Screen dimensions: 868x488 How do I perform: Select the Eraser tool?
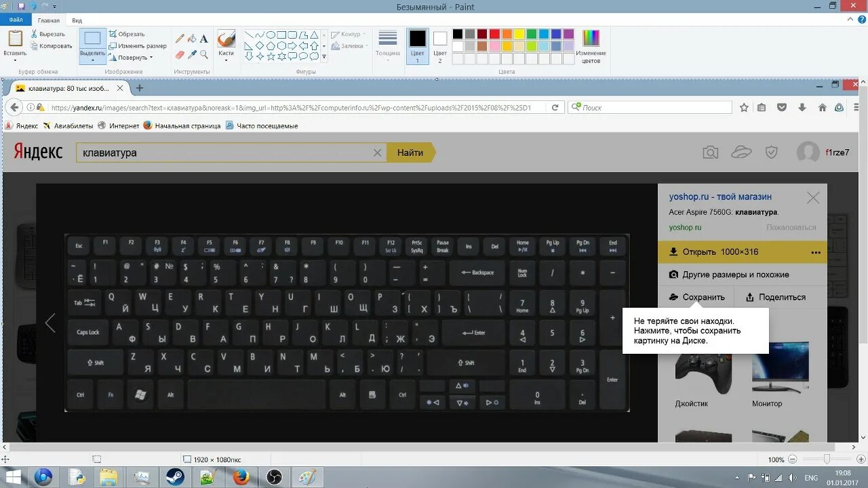(180, 54)
